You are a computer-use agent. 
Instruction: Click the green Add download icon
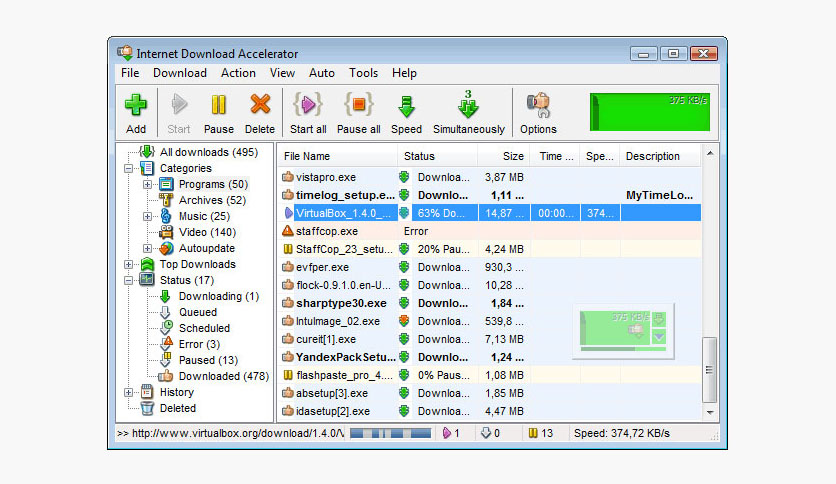click(x=136, y=105)
